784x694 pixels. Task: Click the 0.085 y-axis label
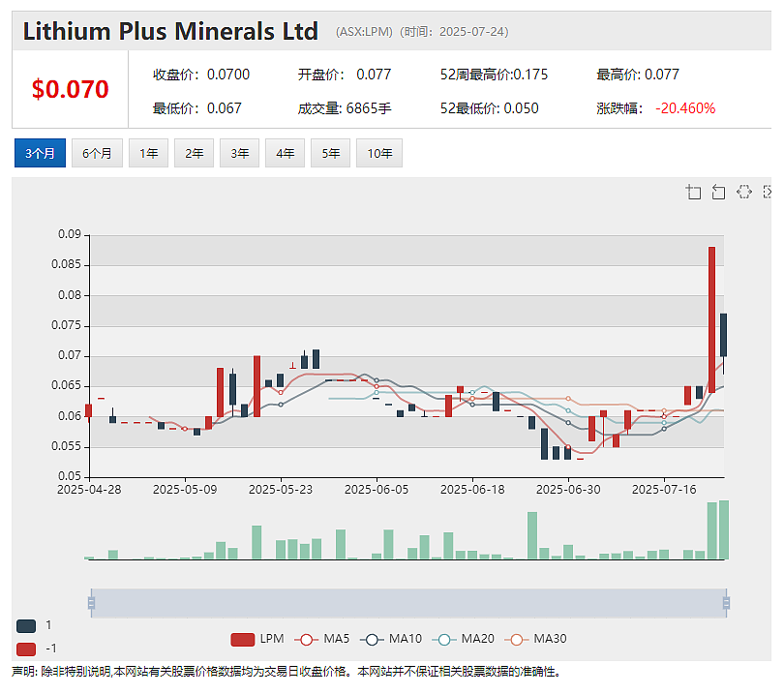[67, 264]
